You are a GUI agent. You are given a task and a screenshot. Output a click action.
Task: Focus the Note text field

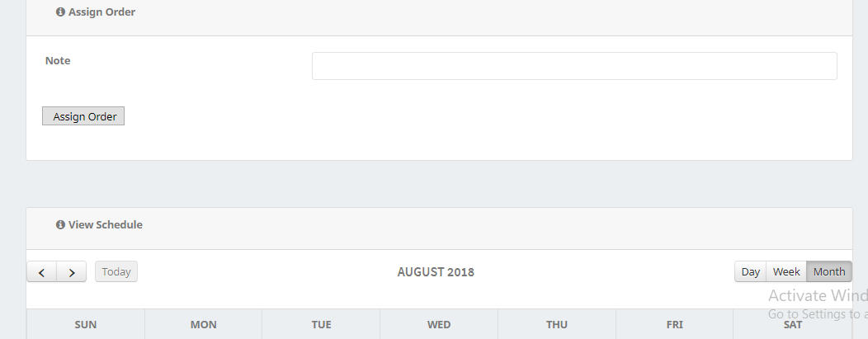click(x=574, y=66)
